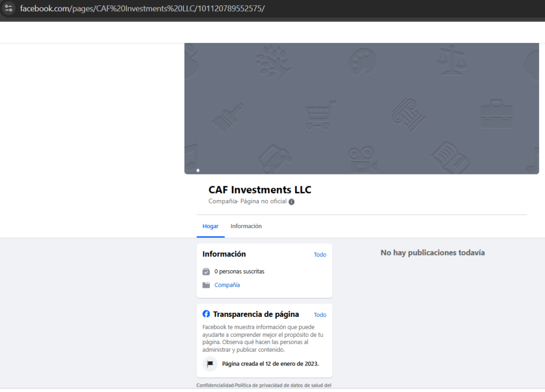545x392 pixels.
Task: Switch to the Información tab
Action: tap(246, 226)
